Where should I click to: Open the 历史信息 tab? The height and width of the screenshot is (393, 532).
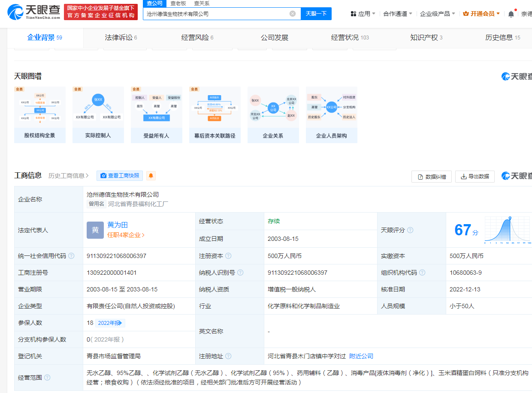tap(503, 38)
